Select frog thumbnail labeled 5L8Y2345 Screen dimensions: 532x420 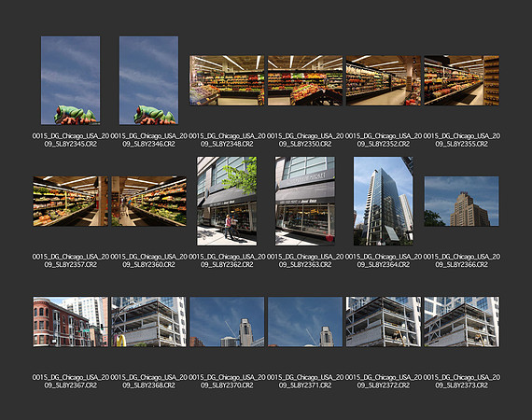(70, 80)
